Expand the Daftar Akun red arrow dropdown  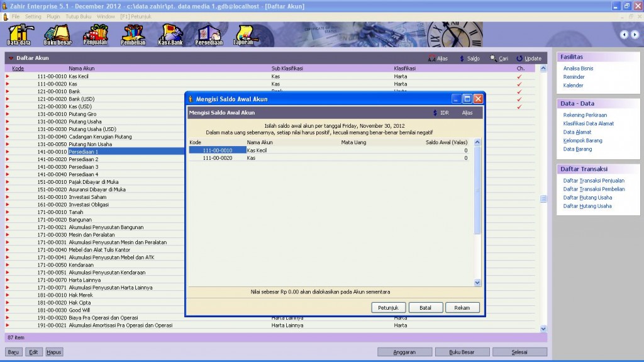point(11,58)
